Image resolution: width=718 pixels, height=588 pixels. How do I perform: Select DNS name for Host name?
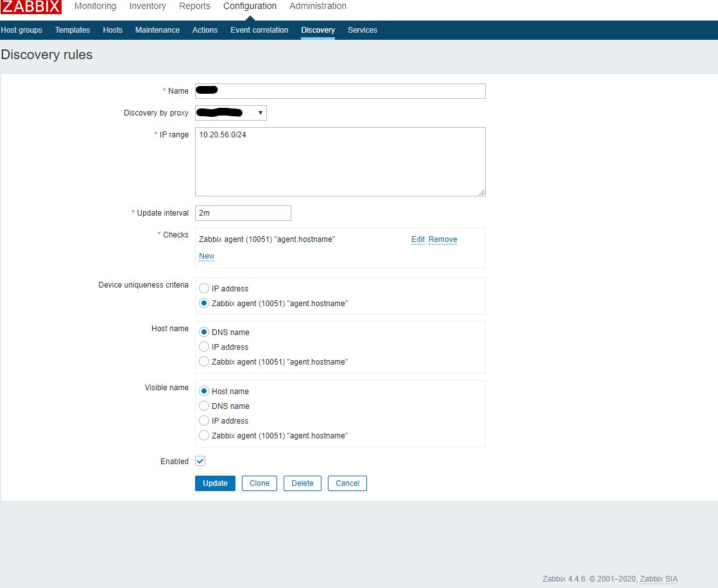click(204, 332)
